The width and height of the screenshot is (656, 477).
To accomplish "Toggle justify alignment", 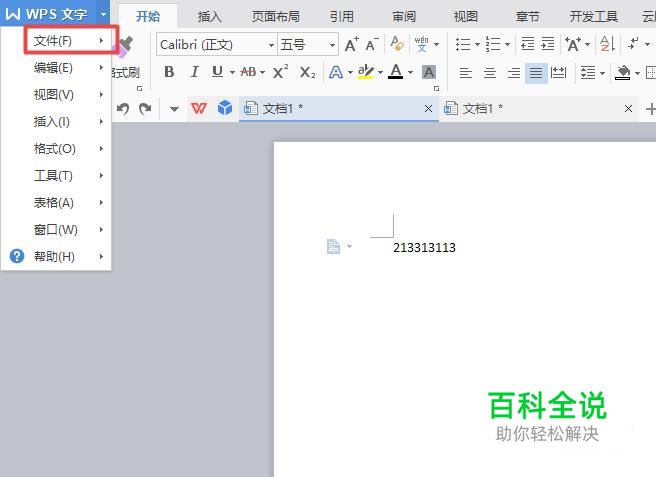I will [536, 73].
